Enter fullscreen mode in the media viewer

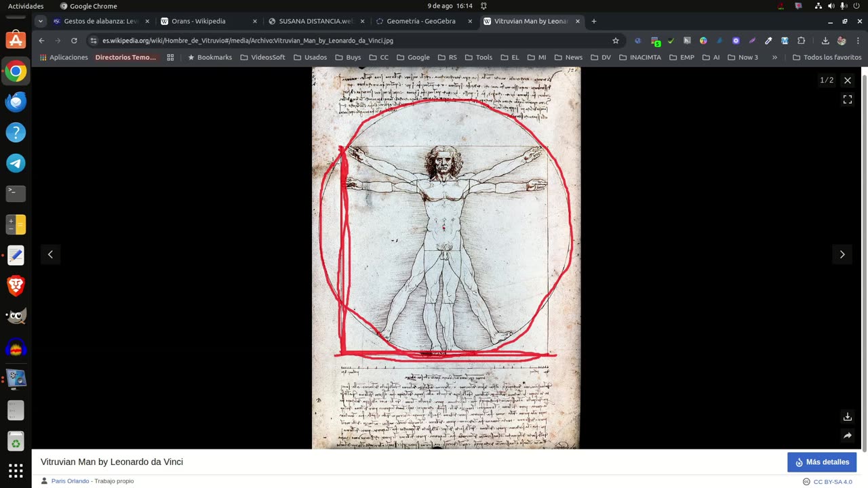pos(847,100)
